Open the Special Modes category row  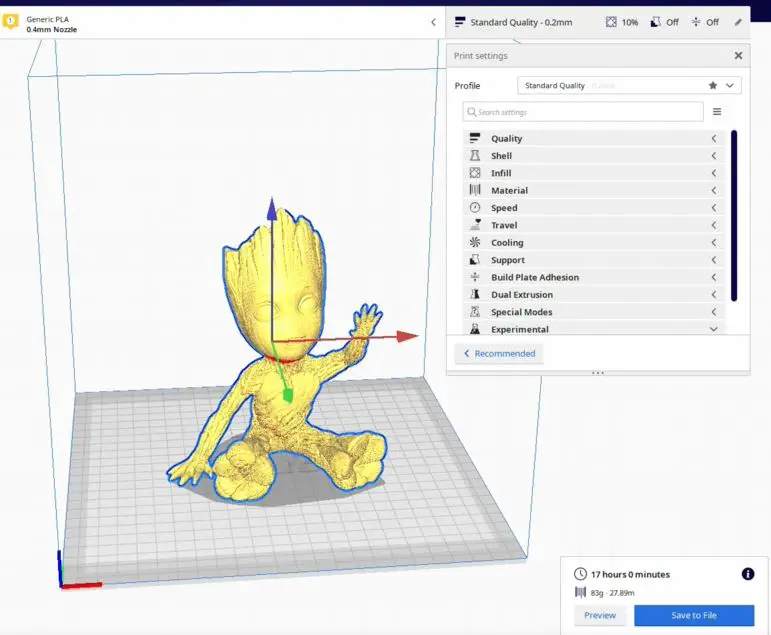point(593,311)
